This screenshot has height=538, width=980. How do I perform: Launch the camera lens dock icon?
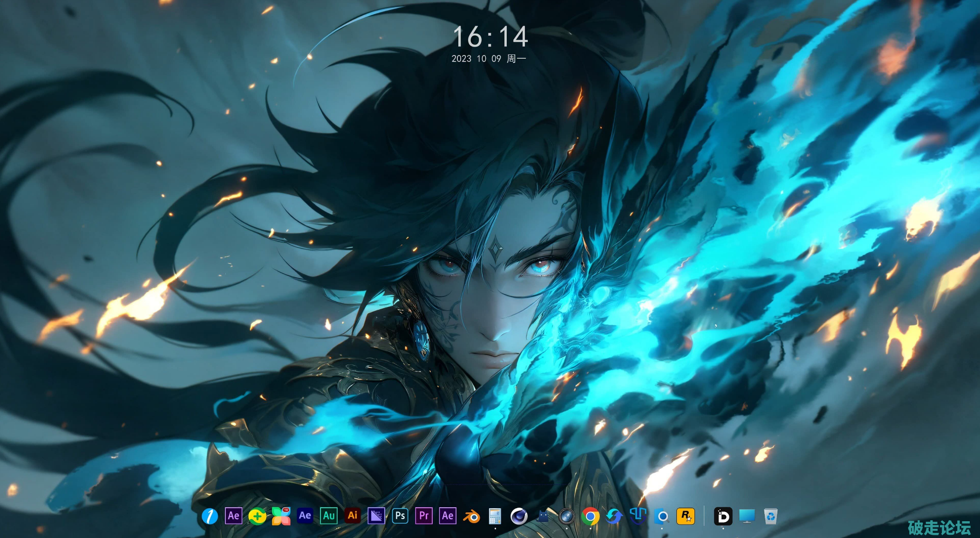pos(566,516)
